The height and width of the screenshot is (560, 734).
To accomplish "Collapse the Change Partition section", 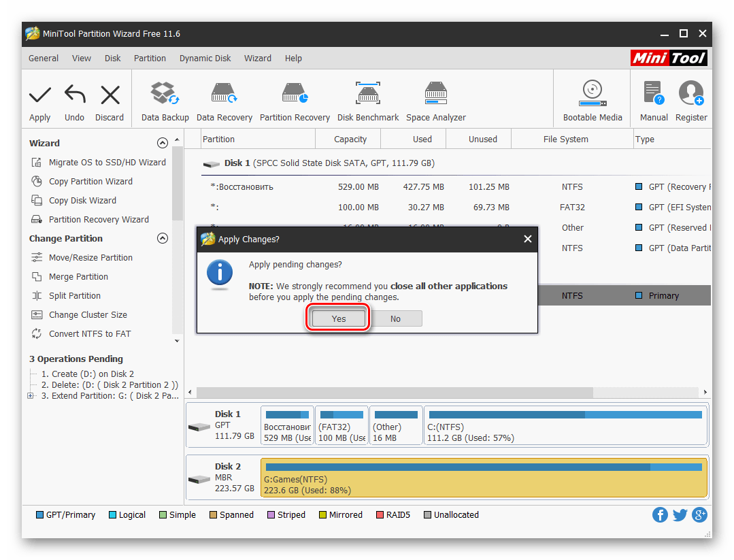I will point(162,238).
